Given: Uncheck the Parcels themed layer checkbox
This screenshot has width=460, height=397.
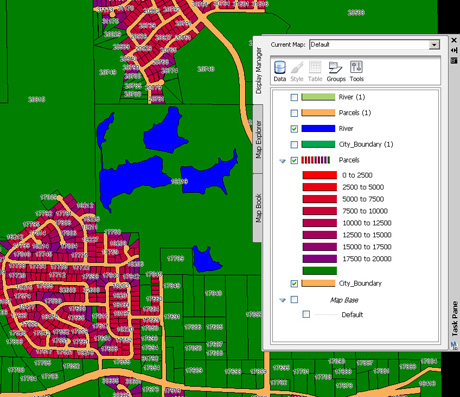Looking at the screenshot, I should pyautogui.click(x=294, y=160).
